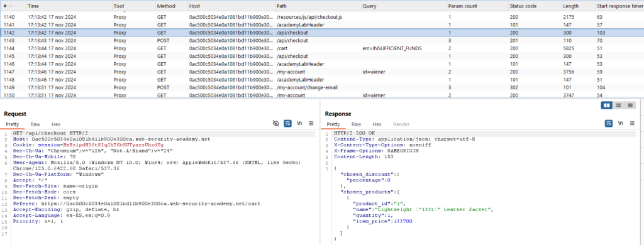Toggle show newline \n icon in Request panel
The width and height of the screenshot is (644, 245).
300,124
